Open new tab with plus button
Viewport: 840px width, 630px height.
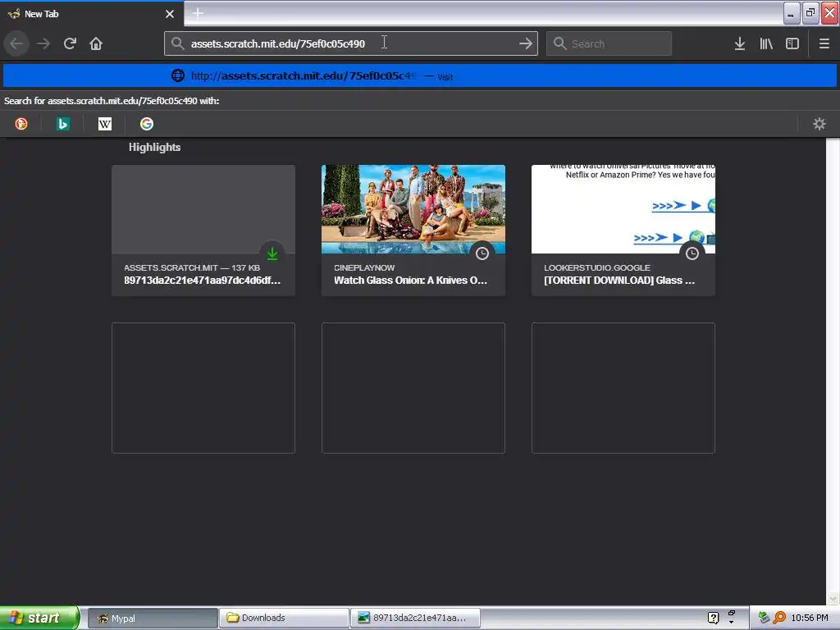[x=198, y=13]
